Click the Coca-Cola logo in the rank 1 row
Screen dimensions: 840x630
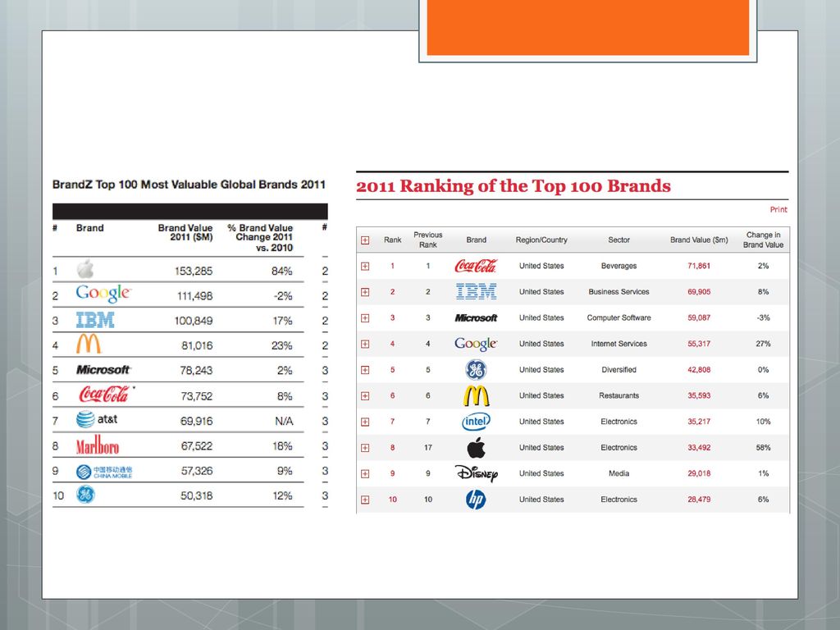476,266
